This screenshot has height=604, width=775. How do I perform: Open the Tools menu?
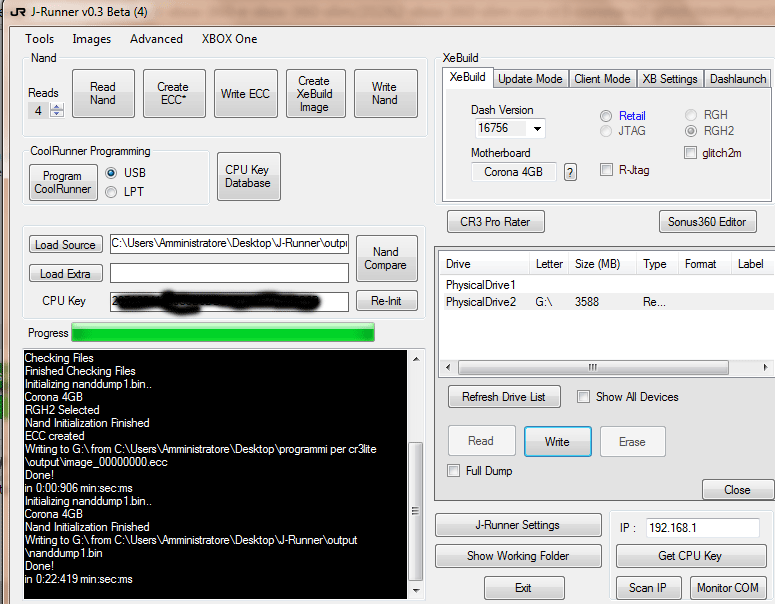tap(40, 39)
